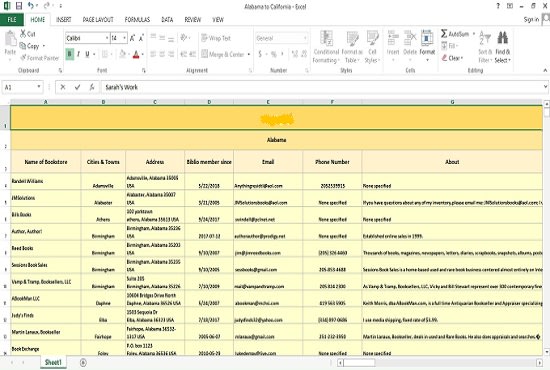Screen dimensions: 550x370
Task: Select the 'Phone Number' header cell
Action: coord(332,162)
